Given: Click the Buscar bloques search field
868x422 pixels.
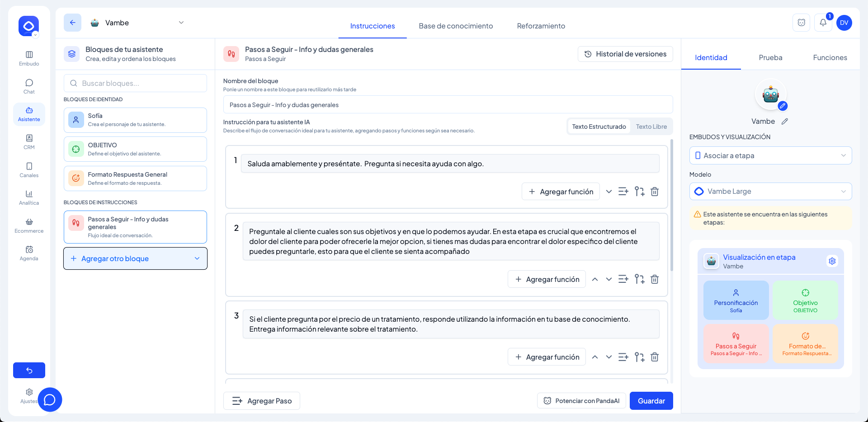Looking at the screenshot, I should [135, 83].
